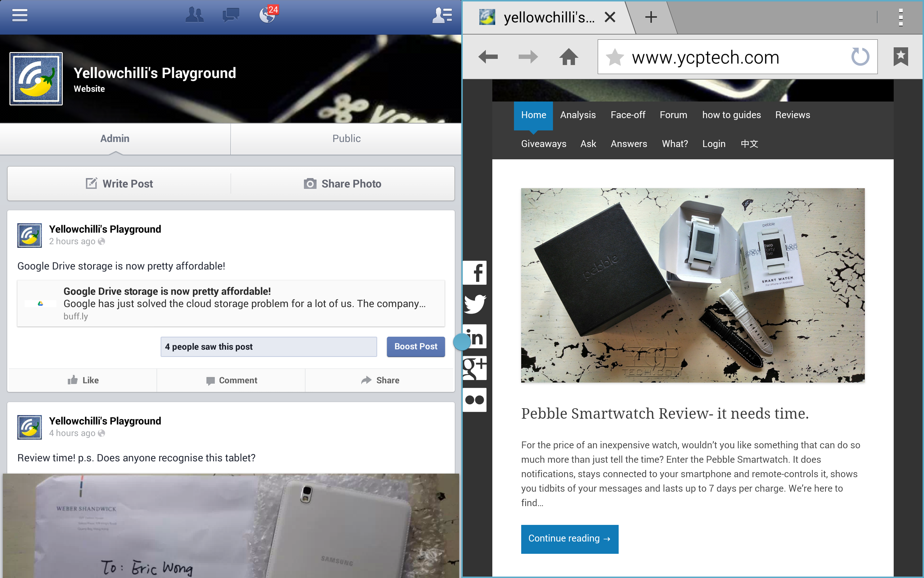
Task: Open Pebble Smartwatch Review article title
Action: (x=665, y=414)
